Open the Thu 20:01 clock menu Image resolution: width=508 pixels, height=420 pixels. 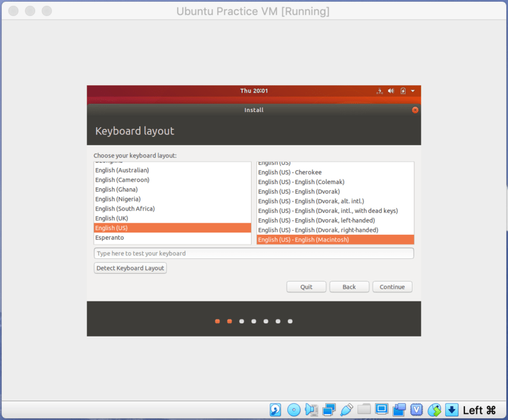pos(254,91)
